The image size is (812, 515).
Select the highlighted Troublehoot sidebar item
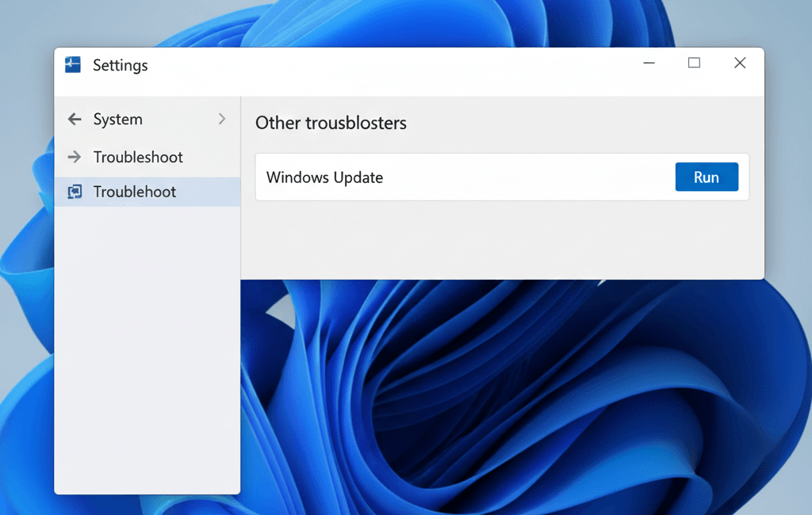[135, 192]
